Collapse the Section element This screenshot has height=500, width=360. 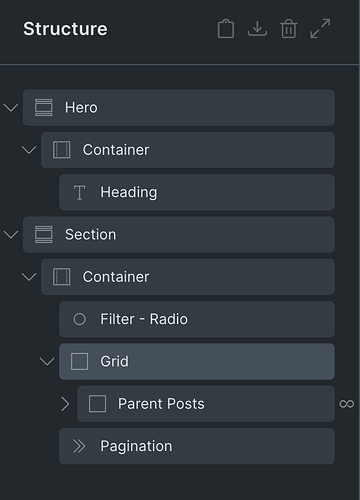pos(11,235)
